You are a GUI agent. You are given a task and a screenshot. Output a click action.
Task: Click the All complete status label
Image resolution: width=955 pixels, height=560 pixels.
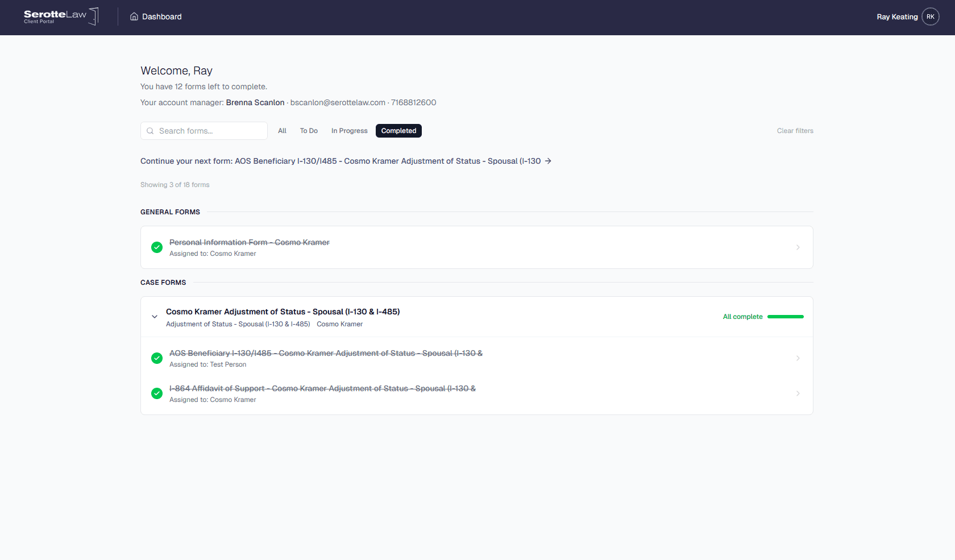click(x=742, y=317)
